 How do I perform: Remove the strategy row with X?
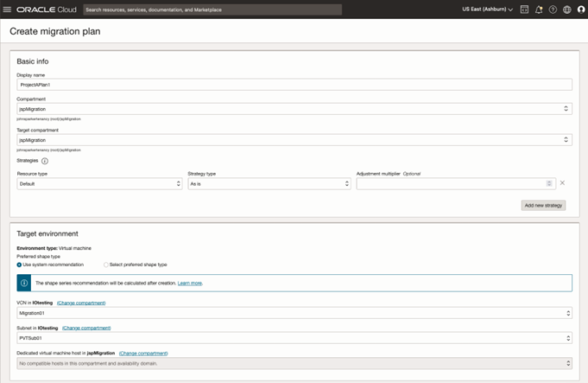[x=562, y=183]
